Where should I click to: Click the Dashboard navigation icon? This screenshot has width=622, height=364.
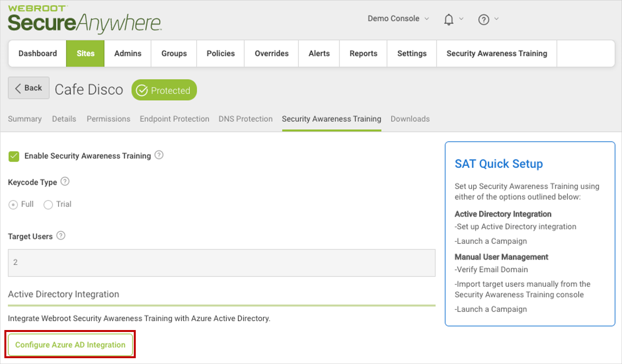pos(37,53)
